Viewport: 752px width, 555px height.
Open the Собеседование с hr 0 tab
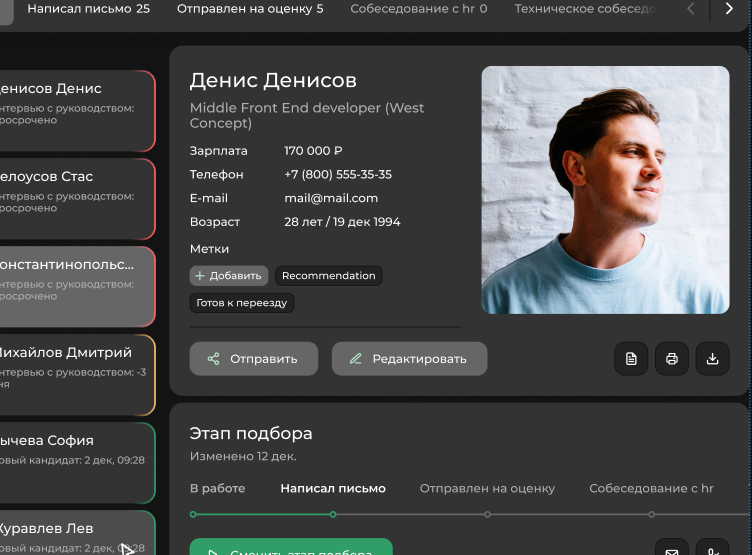pos(418,9)
